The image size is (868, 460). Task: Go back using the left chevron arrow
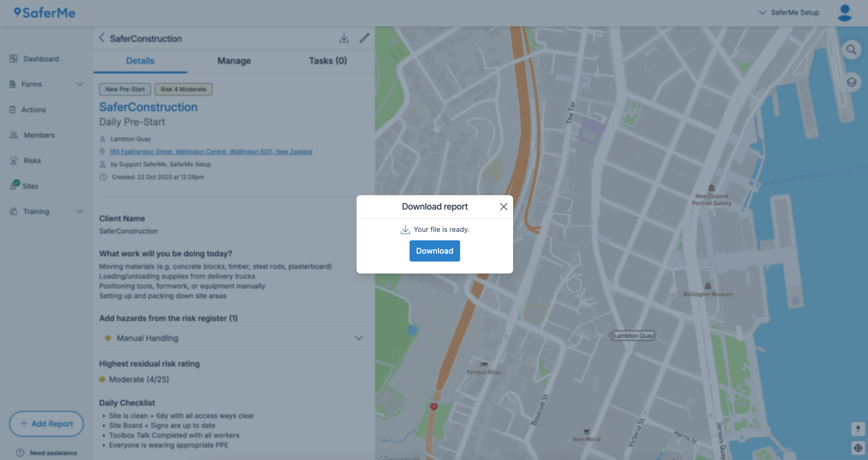102,38
